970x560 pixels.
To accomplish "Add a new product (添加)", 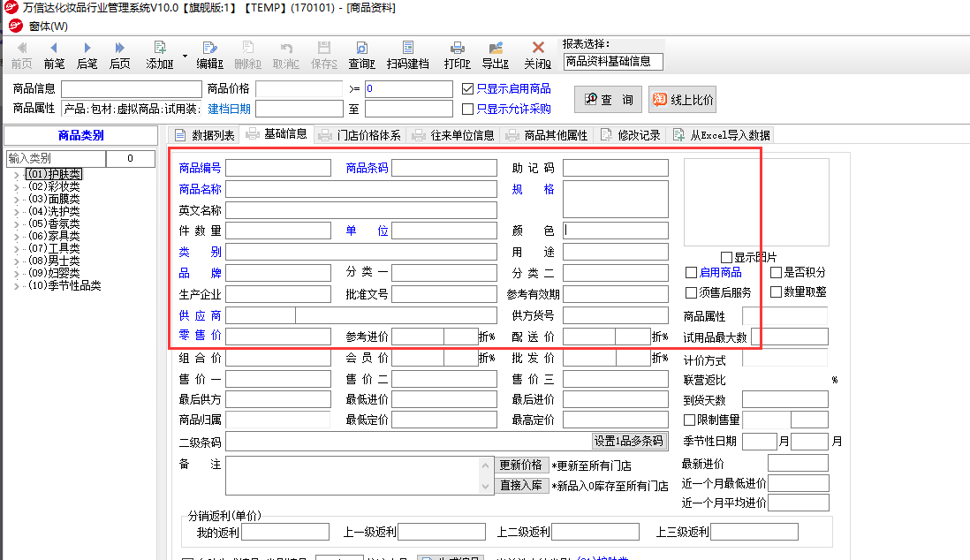I will tap(160, 56).
